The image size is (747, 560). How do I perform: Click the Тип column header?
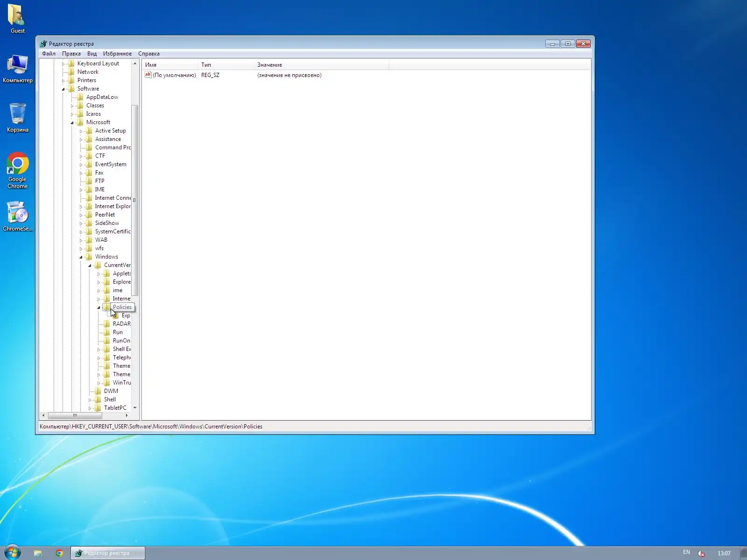(226, 65)
